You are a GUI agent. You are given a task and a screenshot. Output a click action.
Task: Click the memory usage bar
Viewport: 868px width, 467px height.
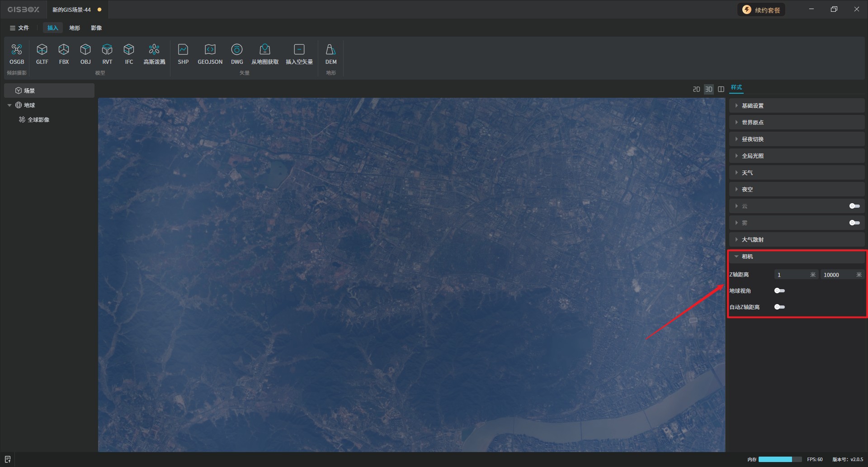[779, 459]
